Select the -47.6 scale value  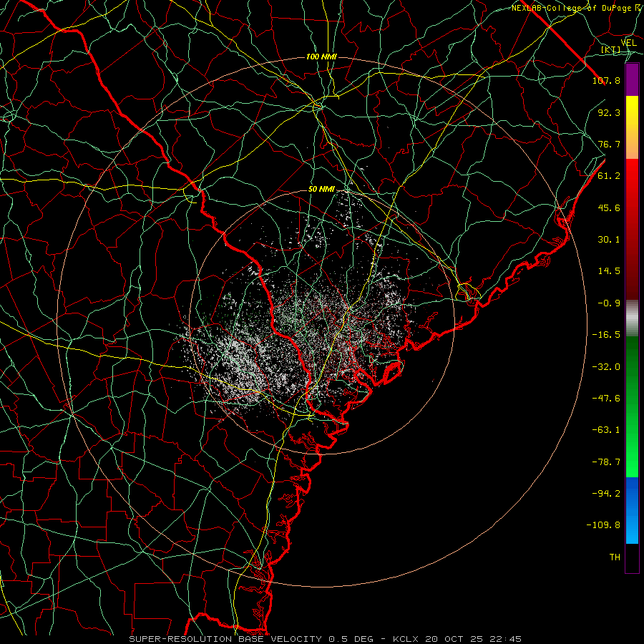click(x=606, y=399)
